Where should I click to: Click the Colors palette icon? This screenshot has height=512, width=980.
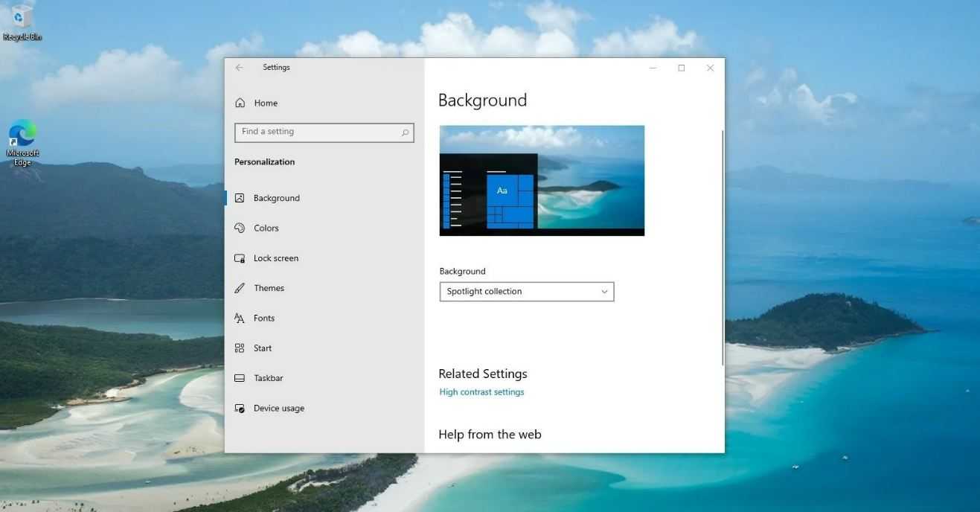240,228
